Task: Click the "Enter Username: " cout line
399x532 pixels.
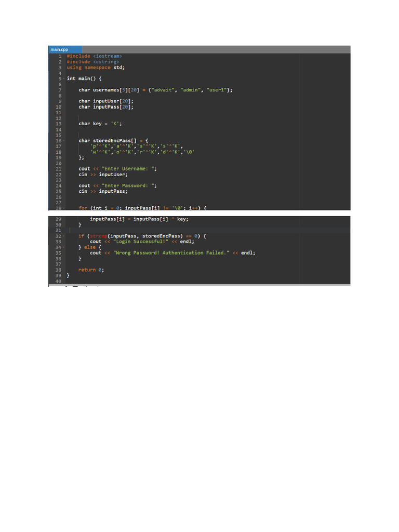Action: point(118,169)
